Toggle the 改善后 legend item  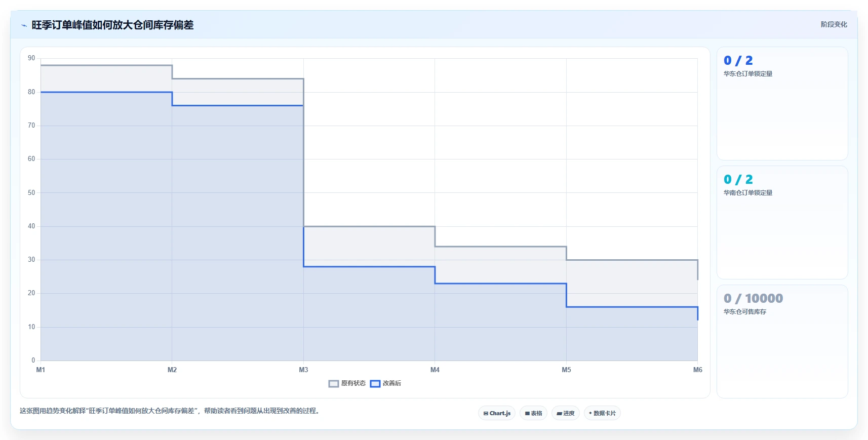point(386,383)
